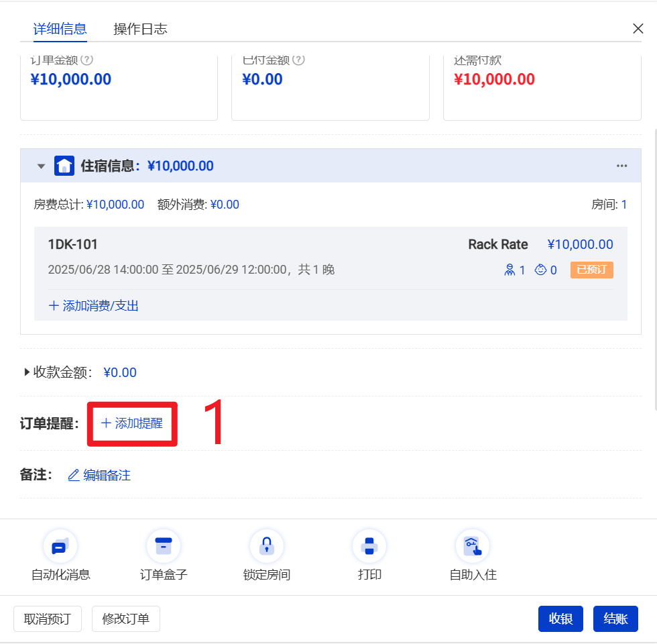Click the 1DK-101 room entry
This screenshot has height=644, width=657.
click(x=73, y=245)
